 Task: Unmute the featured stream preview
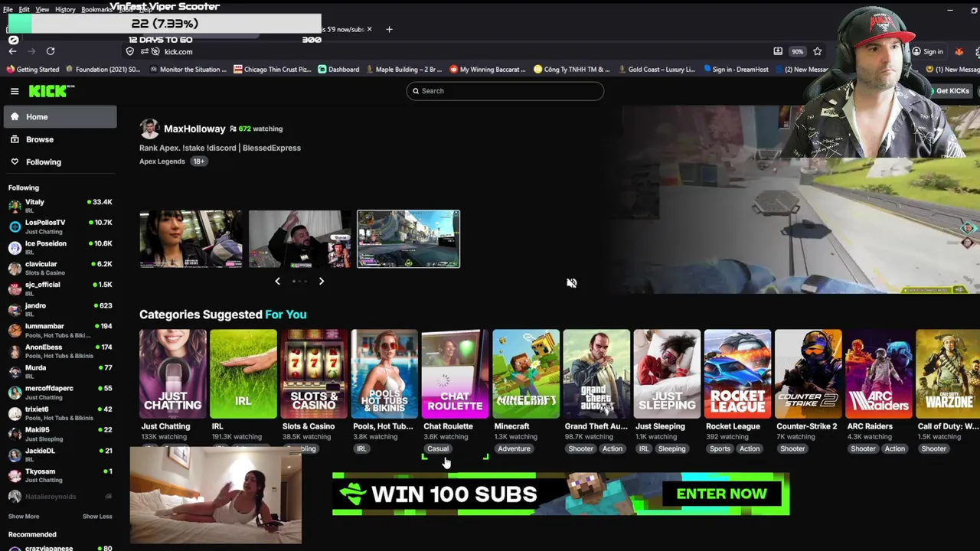pos(571,282)
